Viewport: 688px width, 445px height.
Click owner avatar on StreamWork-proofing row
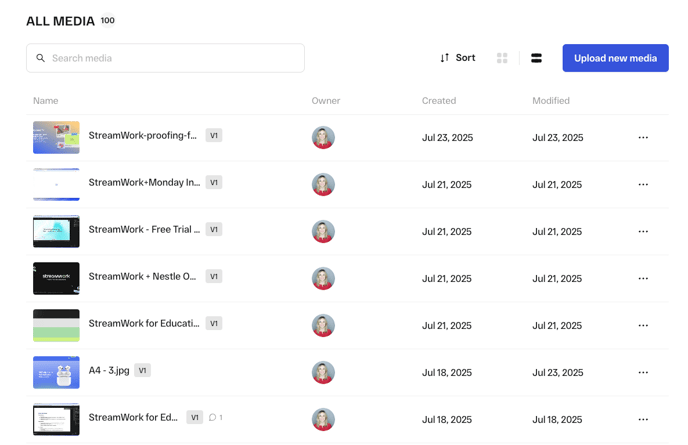click(x=323, y=138)
